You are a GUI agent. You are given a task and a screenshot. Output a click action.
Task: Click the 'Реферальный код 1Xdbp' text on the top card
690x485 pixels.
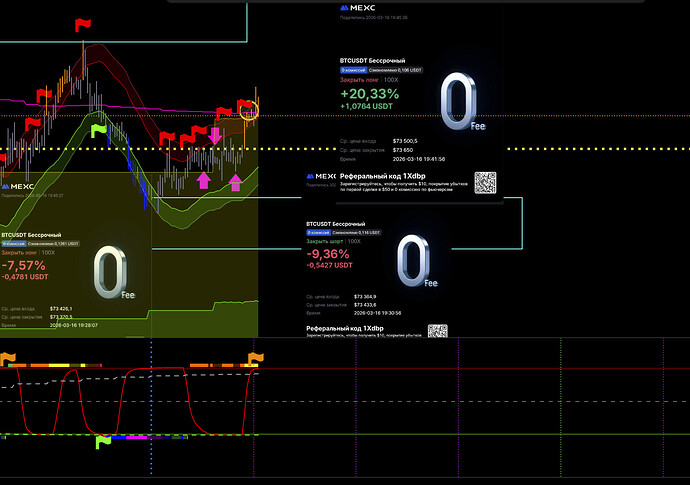pos(376,175)
